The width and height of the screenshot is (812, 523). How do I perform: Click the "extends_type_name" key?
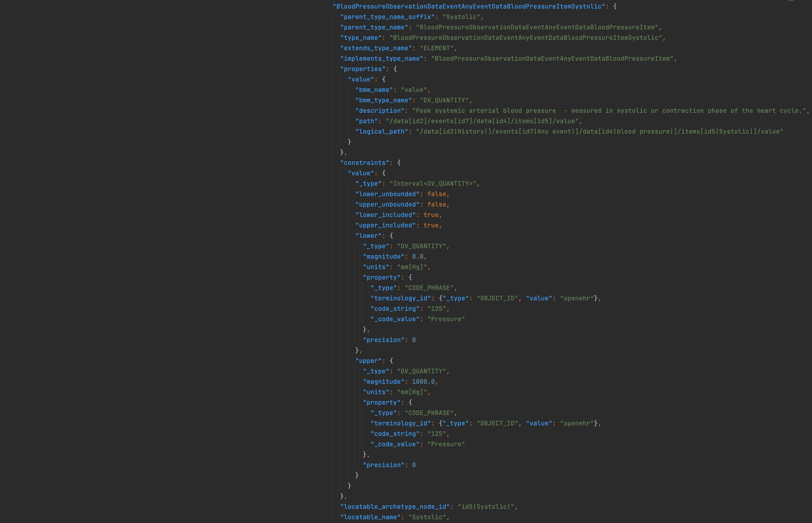(376, 48)
